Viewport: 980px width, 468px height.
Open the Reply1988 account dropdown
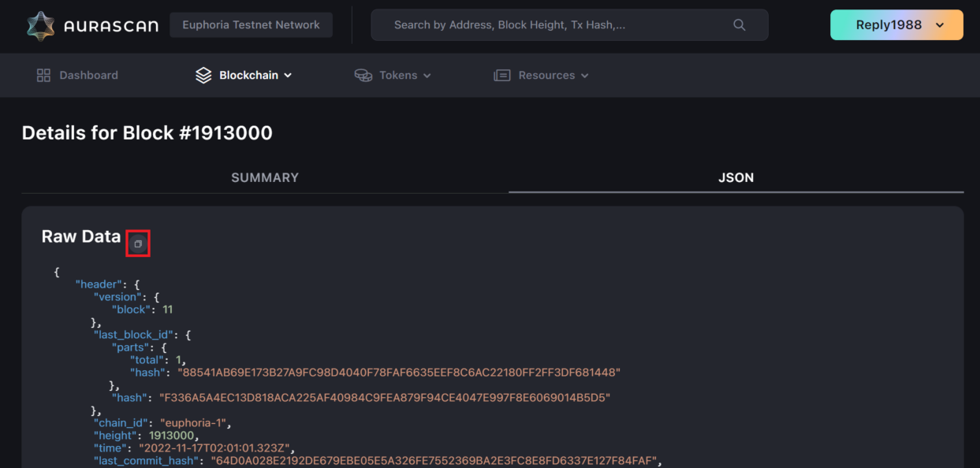[896, 25]
